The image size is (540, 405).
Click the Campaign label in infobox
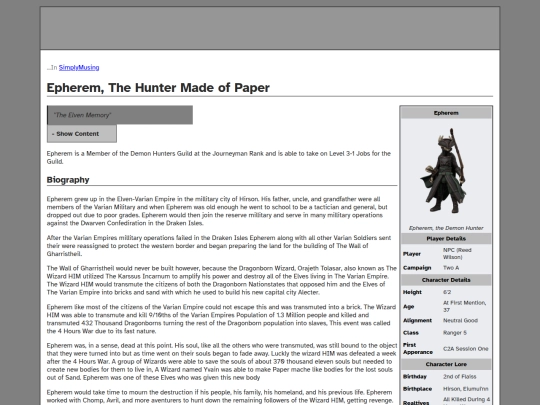[417, 268]
